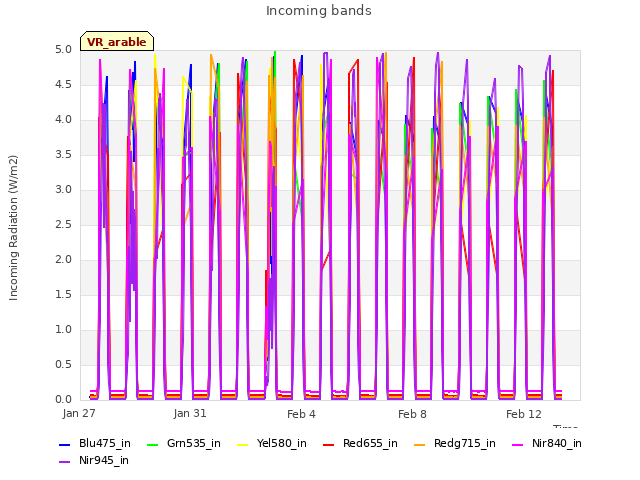Click the 'Feb 8' x-axis tick label

(x=412, y=414)
